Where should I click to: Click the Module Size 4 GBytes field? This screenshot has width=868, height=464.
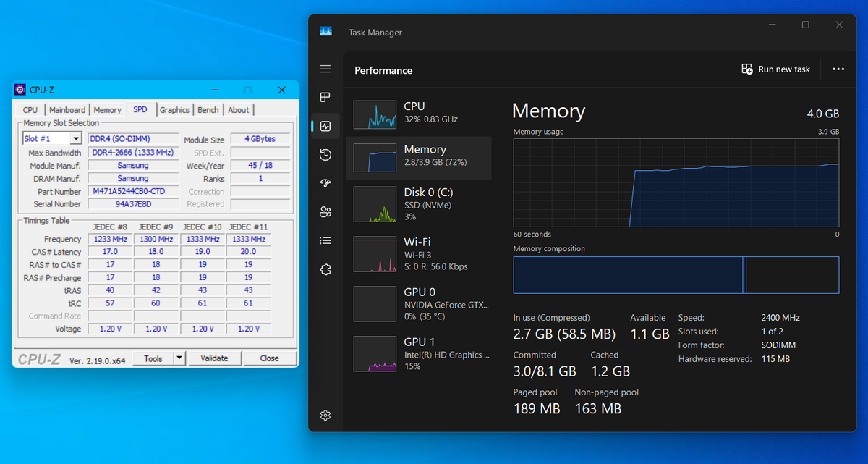(x=260, y=139)
